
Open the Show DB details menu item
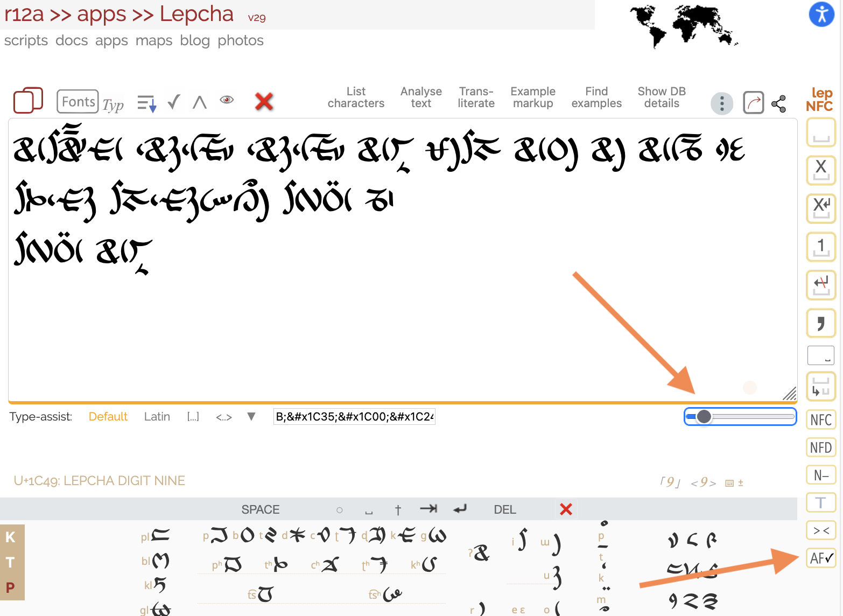(662, 97)
